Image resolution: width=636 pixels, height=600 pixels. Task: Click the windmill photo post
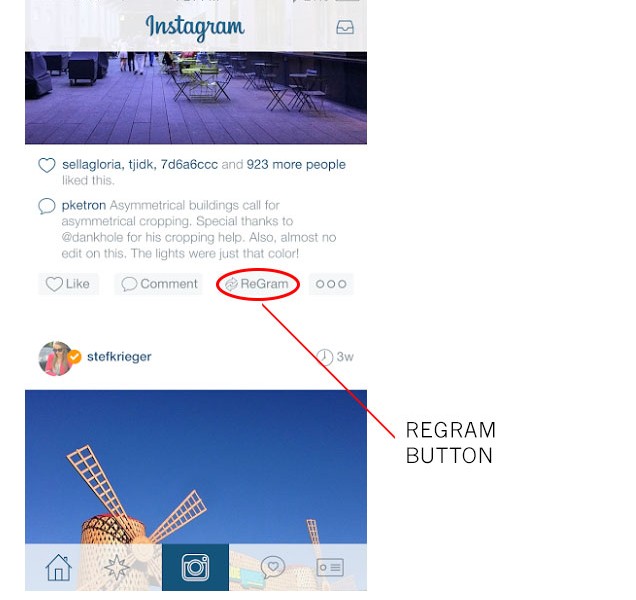point(196,467)
